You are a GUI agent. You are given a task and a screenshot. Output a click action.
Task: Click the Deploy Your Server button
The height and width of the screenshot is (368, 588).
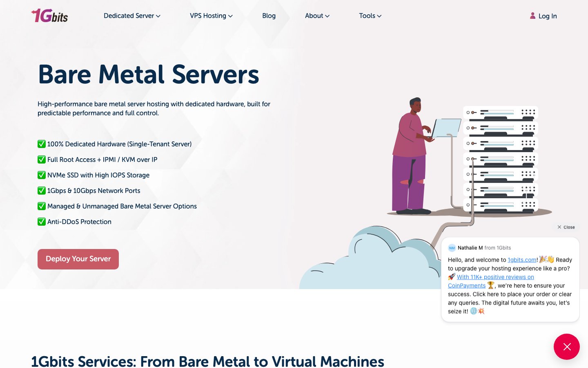click(x=78, y=259)
